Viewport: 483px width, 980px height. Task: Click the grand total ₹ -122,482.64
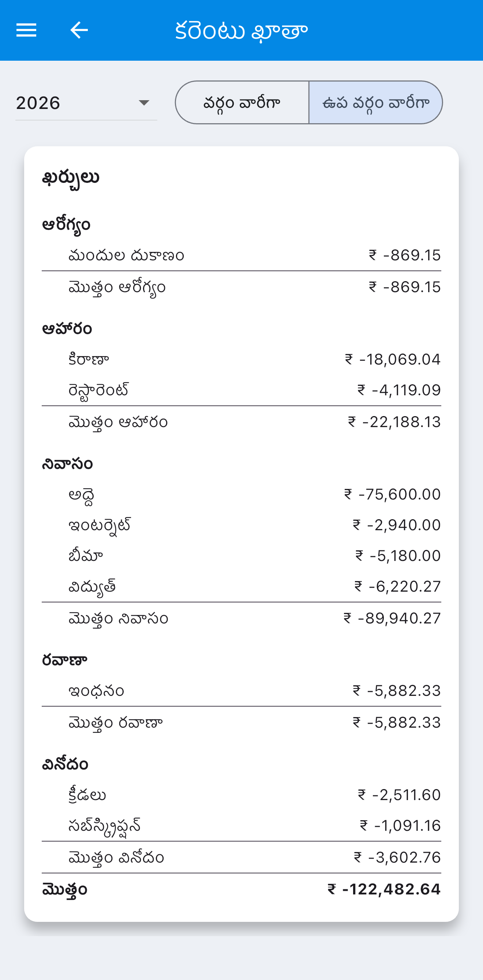(384, 889)
